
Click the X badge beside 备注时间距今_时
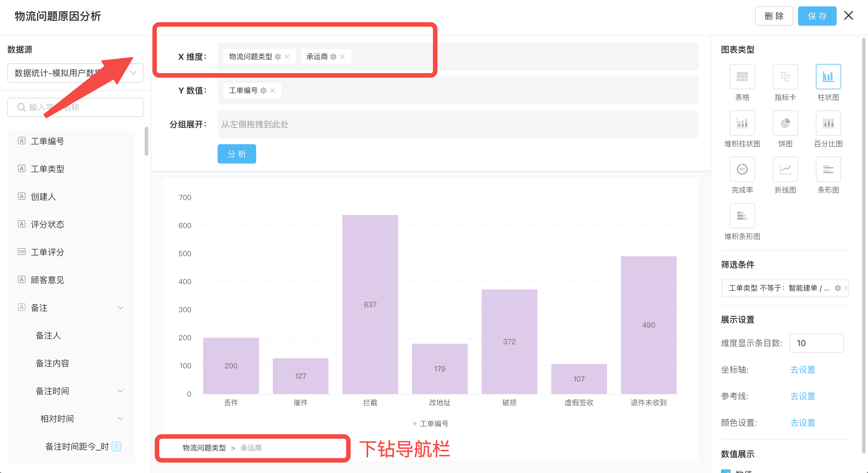pyautogui.click(x=116, y=446)
